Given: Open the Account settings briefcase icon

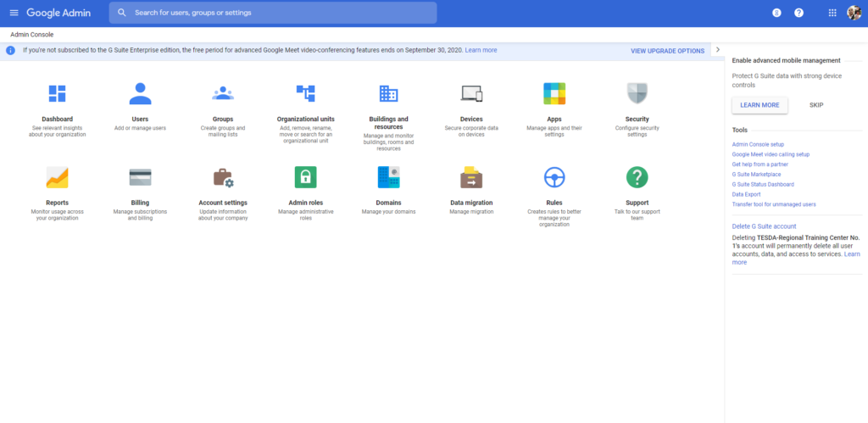Looking at the screenshot, I should pos(223,178).
